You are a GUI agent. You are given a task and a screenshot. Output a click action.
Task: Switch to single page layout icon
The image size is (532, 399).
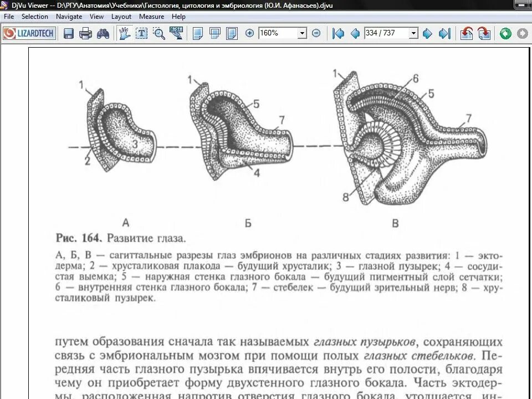pos(197,33)
